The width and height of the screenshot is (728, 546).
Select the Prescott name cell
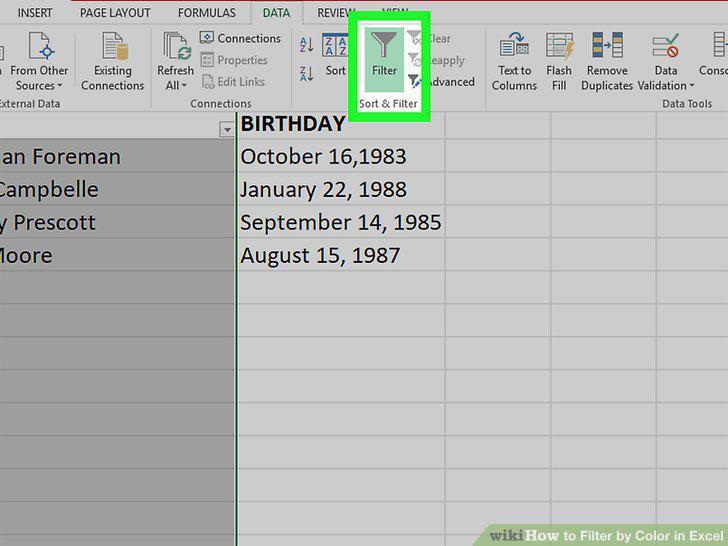pos(117,222)
